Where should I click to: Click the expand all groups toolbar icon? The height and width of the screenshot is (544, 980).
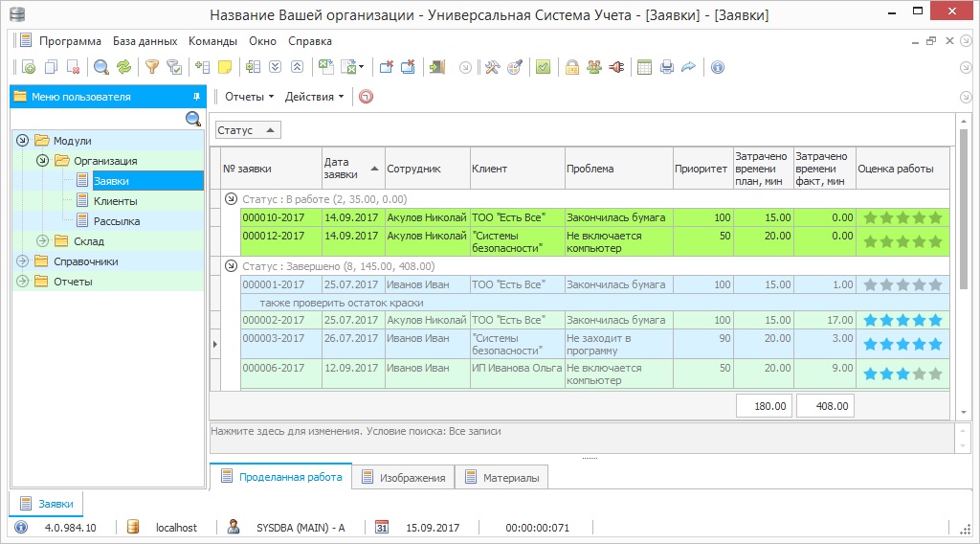coord(275,68)
